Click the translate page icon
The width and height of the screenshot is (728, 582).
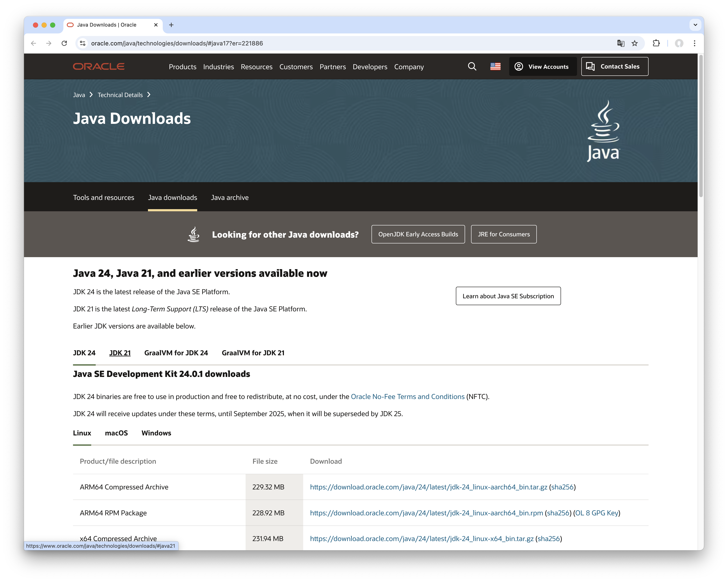(x=620, y=43)
